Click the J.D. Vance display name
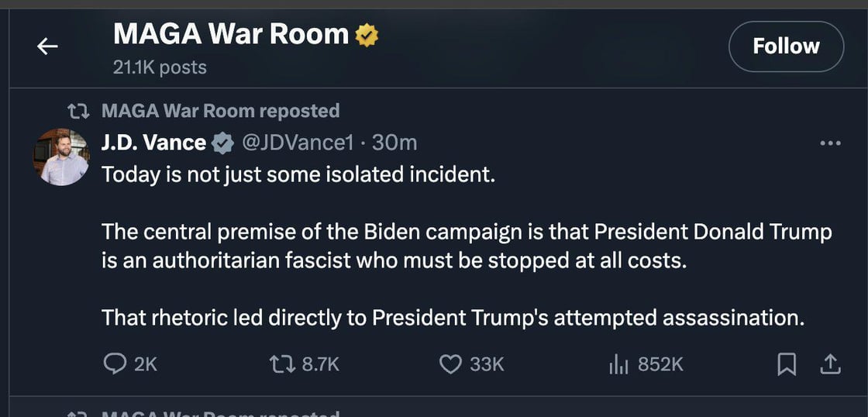The width and height of the screenshot is (868, 417). (x=154, y=143)
